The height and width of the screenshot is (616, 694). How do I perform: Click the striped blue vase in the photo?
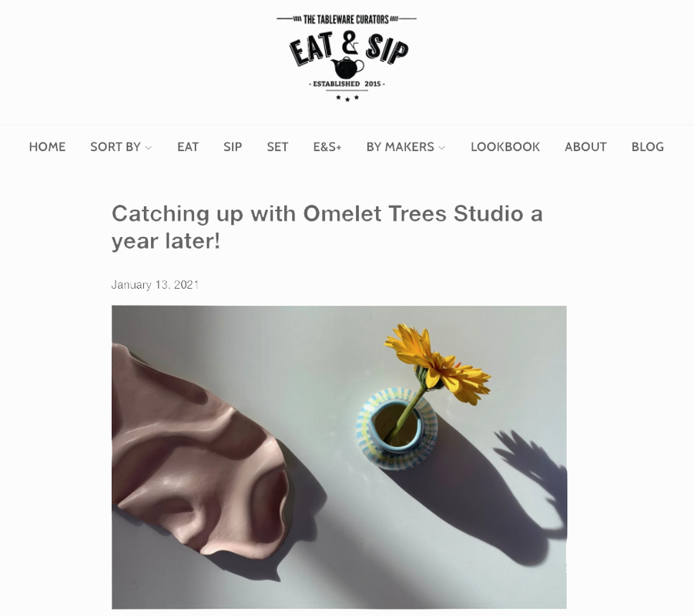coord(397,428)
